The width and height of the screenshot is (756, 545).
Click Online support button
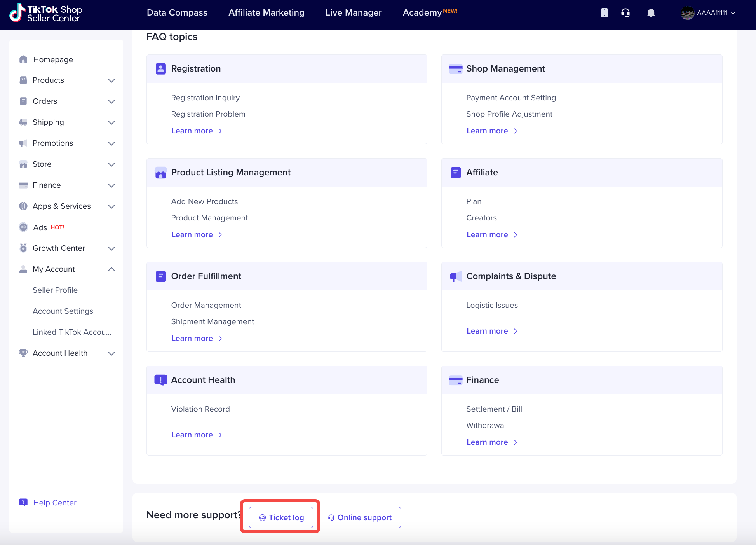tap(360, 517)
